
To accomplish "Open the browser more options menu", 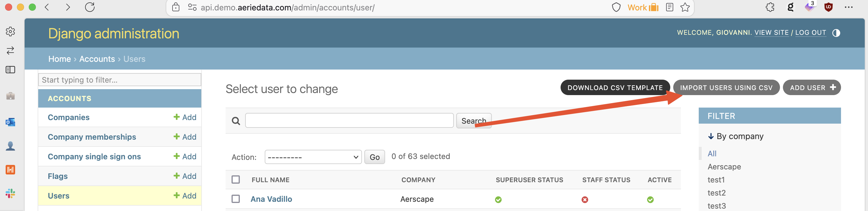I will click(x=848, y=7).
